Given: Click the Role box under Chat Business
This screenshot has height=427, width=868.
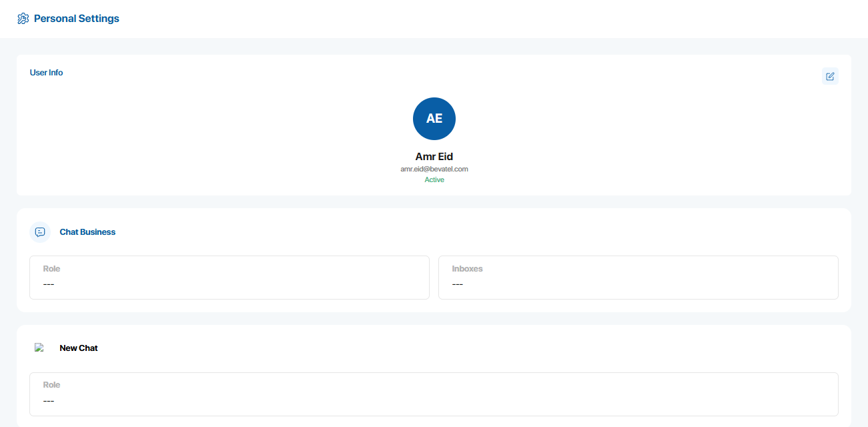Looking at the screenshot, I should 230,278.
